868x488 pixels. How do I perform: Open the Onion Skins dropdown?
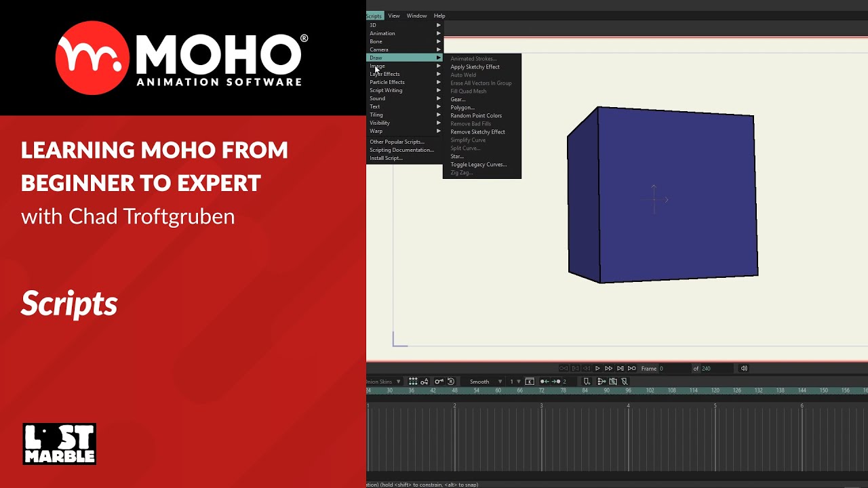pyautogui.click(x=384, y=382)
